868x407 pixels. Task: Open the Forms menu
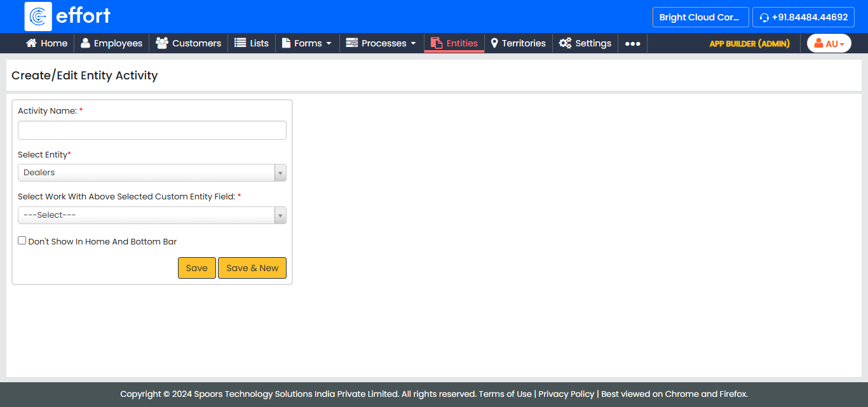pos(307,43)
